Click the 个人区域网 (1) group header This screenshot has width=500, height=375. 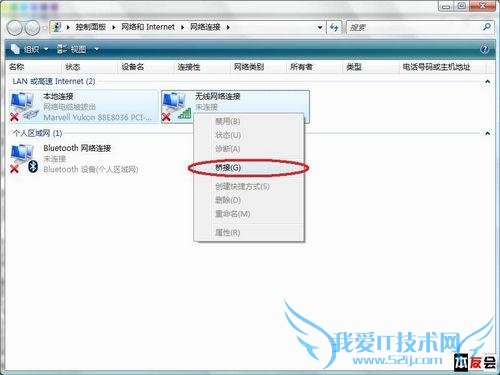coord(37,133)
